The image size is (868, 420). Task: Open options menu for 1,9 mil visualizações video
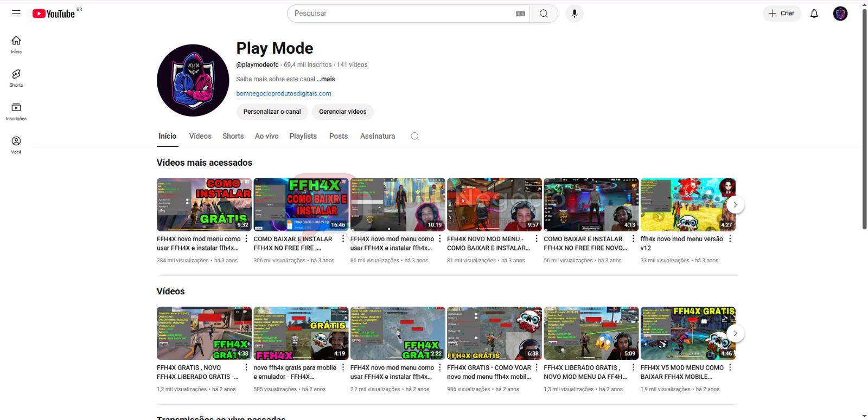coord(730,368)
